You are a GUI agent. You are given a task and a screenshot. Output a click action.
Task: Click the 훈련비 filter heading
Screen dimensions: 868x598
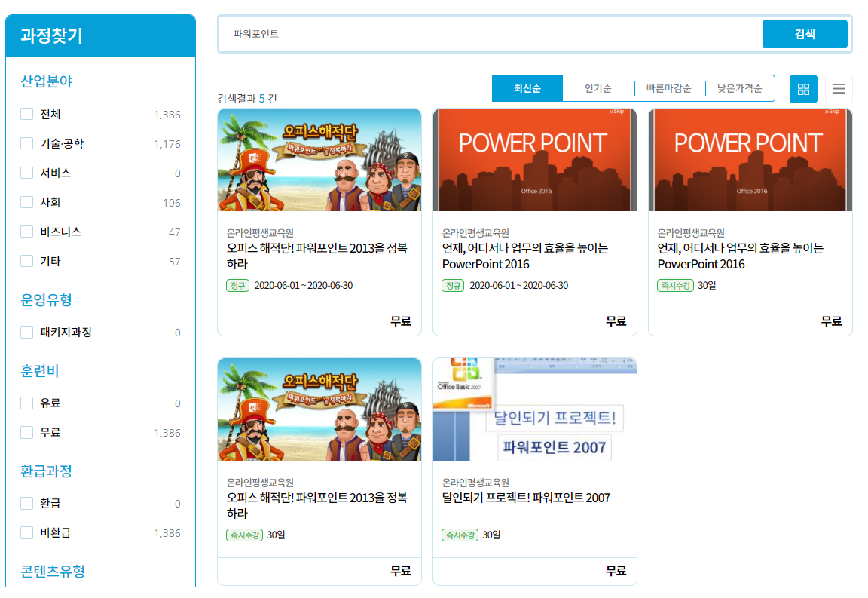[x=40, y=371]
